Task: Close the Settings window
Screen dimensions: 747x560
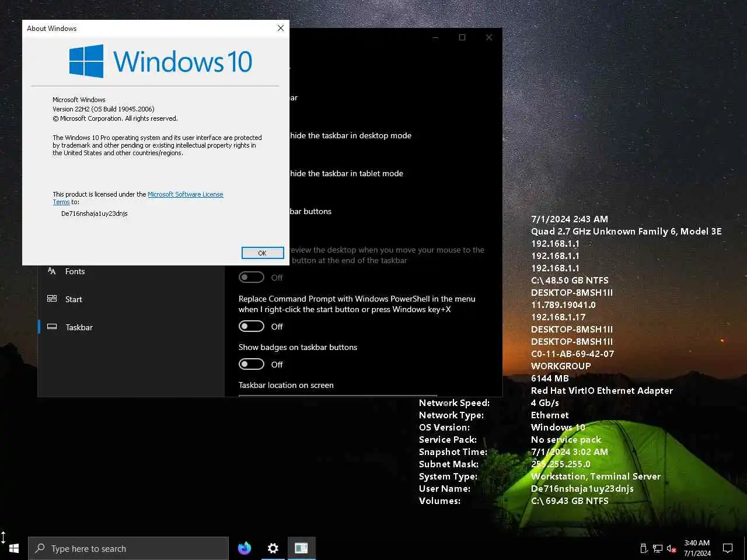Action: (489, 37)
